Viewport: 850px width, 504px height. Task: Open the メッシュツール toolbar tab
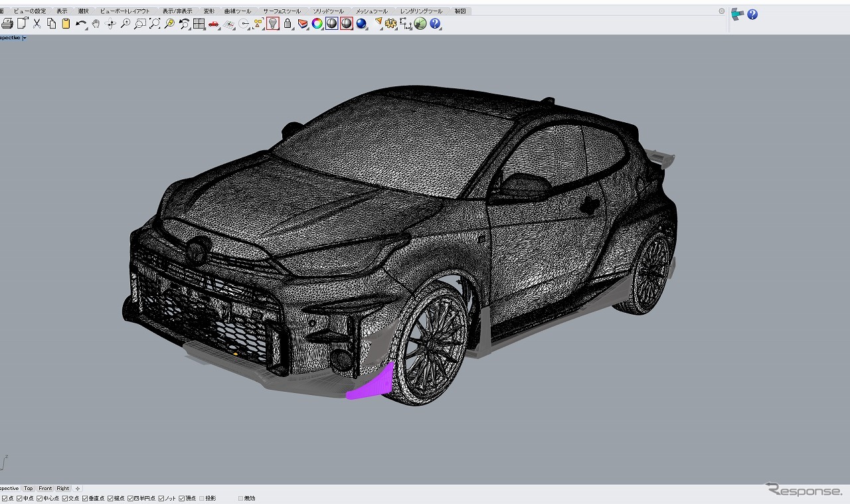pos(371,11)
